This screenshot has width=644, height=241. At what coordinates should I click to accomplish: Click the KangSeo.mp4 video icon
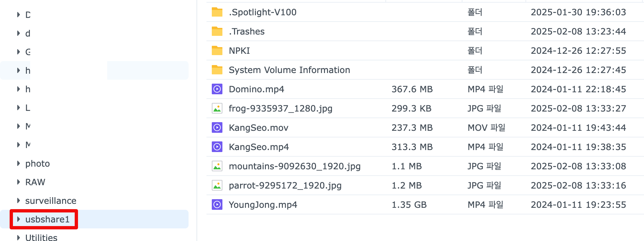[x=217, y=147]
